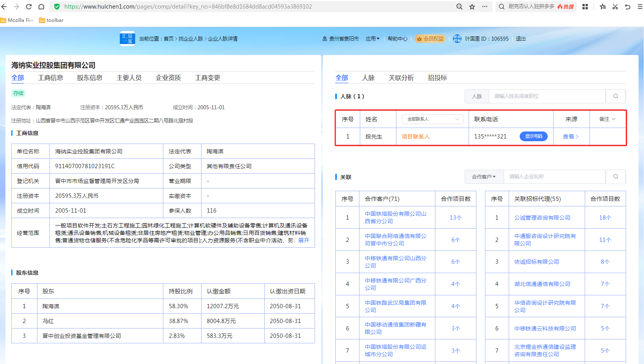Screen dimensions: 644x364
Task: Select the right panel 全部 tab
Action: (342, 78)
